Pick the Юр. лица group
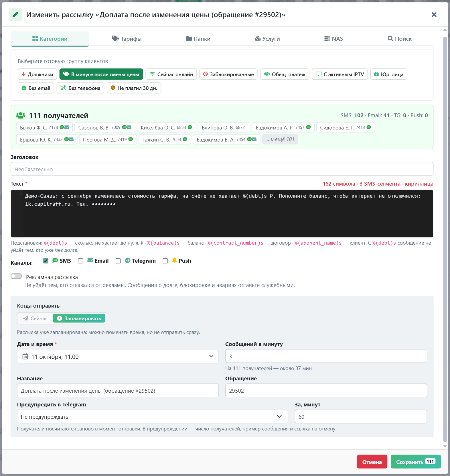The height and width of the screenshot is (476, 450). [x=389, y=74]
